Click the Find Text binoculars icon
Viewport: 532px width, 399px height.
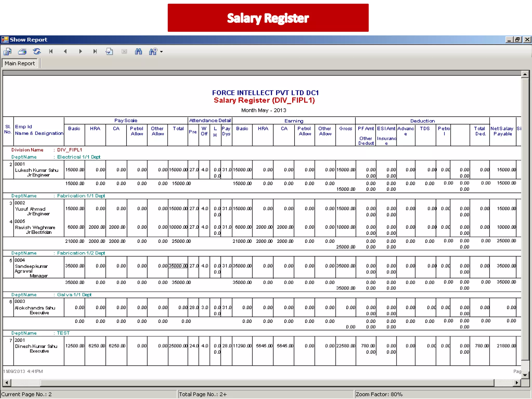coord(138,51)
